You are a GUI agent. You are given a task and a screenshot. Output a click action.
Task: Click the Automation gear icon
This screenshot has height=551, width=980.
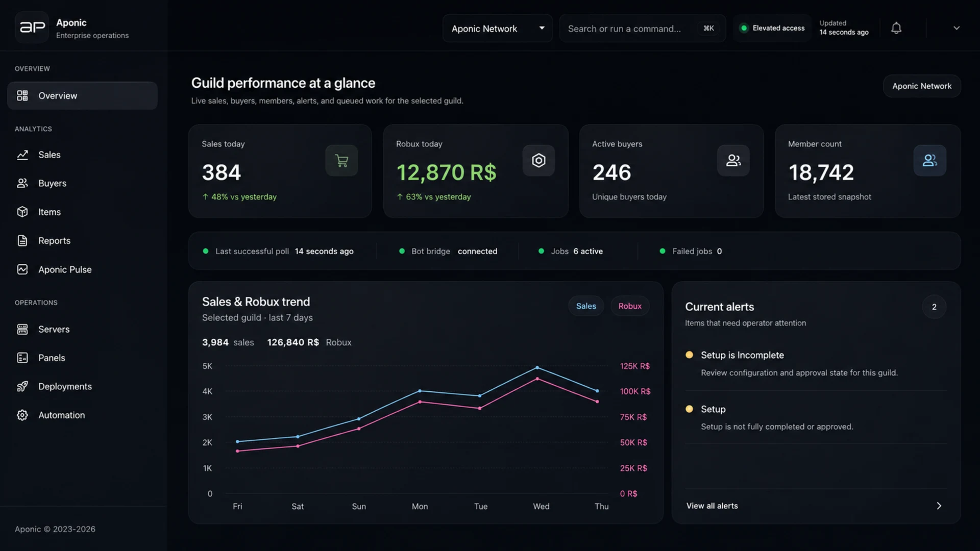click(x=22, y=415)
